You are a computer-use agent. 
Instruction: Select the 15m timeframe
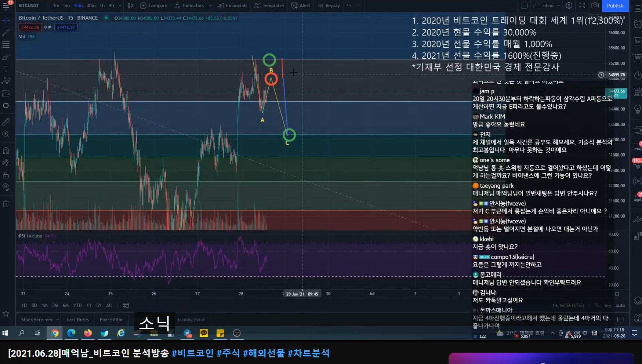78,6
